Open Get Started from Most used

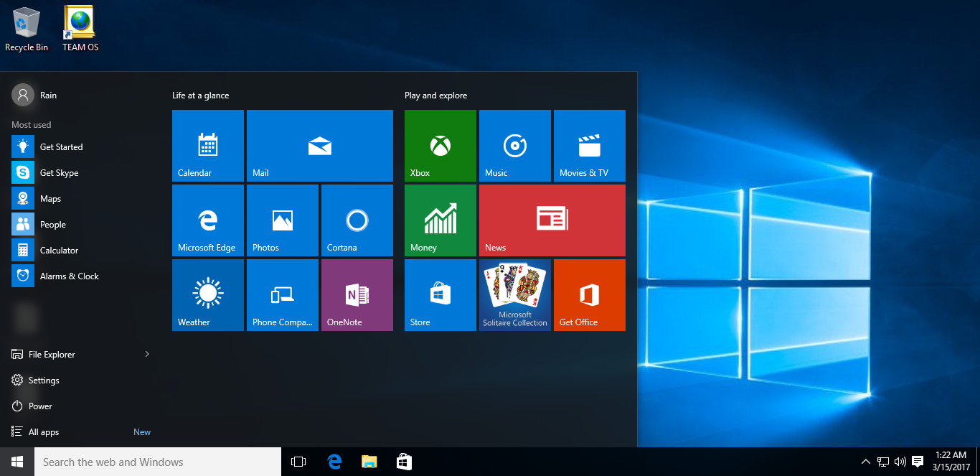(82, 146)
